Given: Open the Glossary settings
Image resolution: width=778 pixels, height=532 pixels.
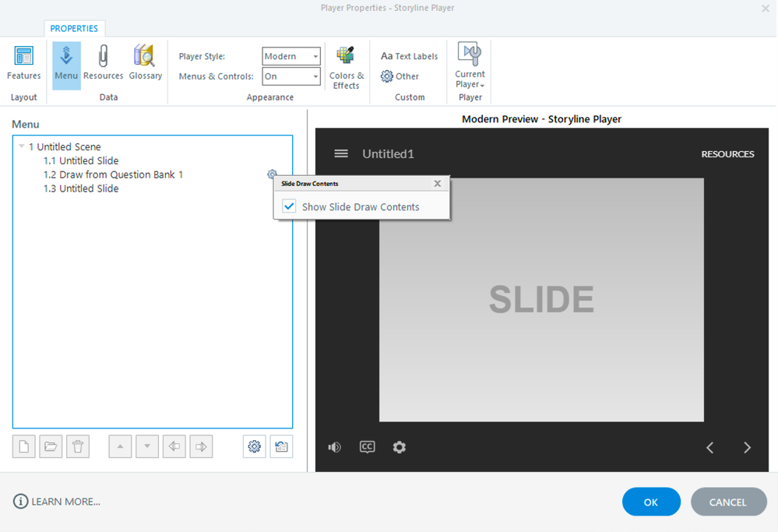Looking at the screenshot, I should (x=145, y=63).
